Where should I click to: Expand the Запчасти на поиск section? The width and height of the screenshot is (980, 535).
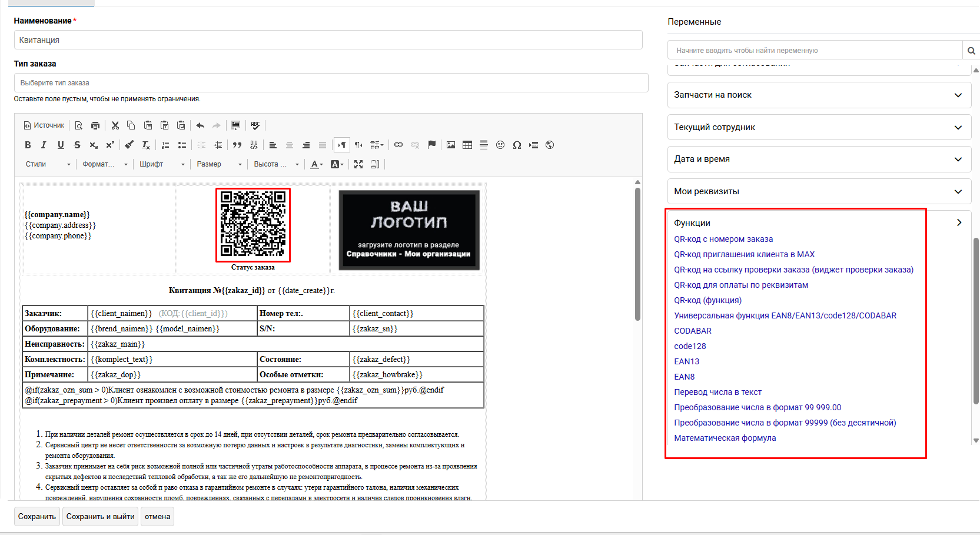(819, 95)
